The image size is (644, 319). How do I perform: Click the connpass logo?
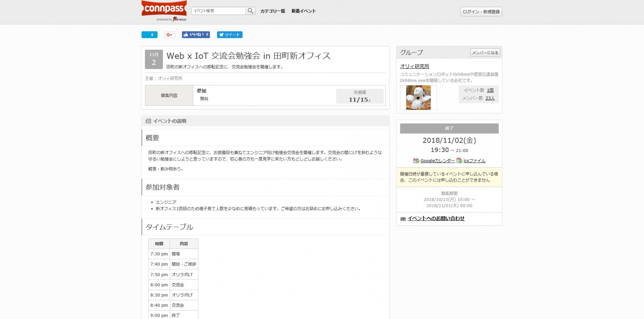(164, 9)
